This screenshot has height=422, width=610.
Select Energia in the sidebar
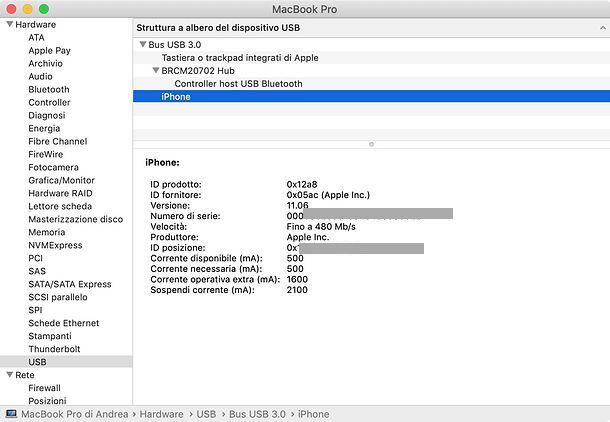pos(44,128)
